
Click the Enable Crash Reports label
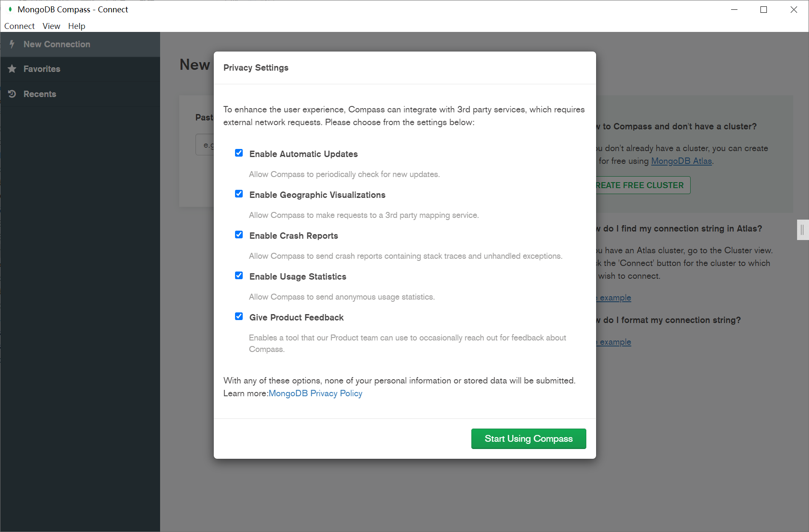pyautogui.click(x=294, y=236)
